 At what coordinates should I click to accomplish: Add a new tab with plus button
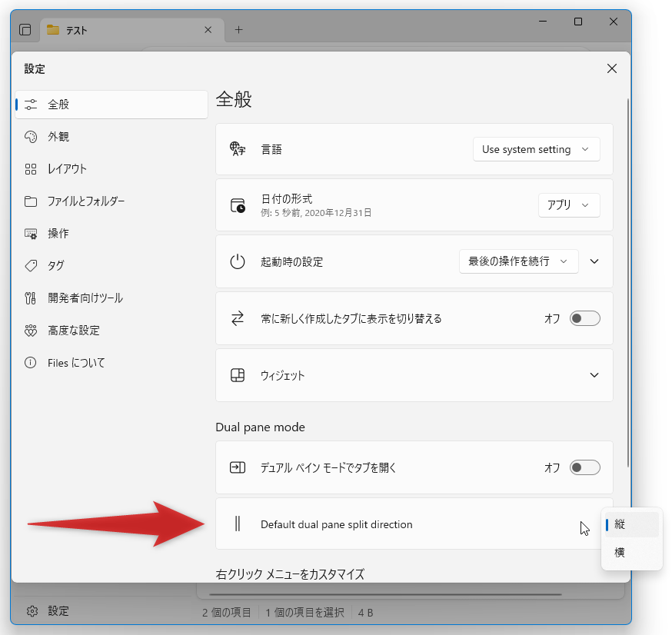[x=238, y=30]
